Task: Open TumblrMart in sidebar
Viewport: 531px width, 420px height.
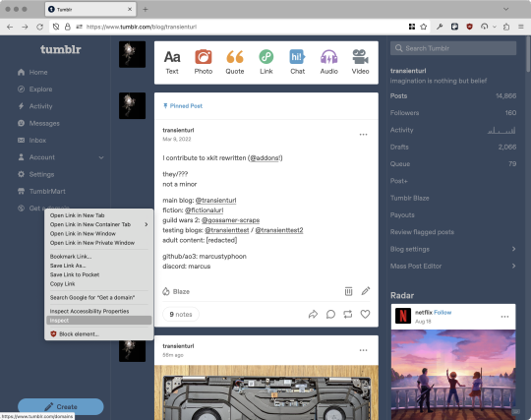Action: (41, 191)
